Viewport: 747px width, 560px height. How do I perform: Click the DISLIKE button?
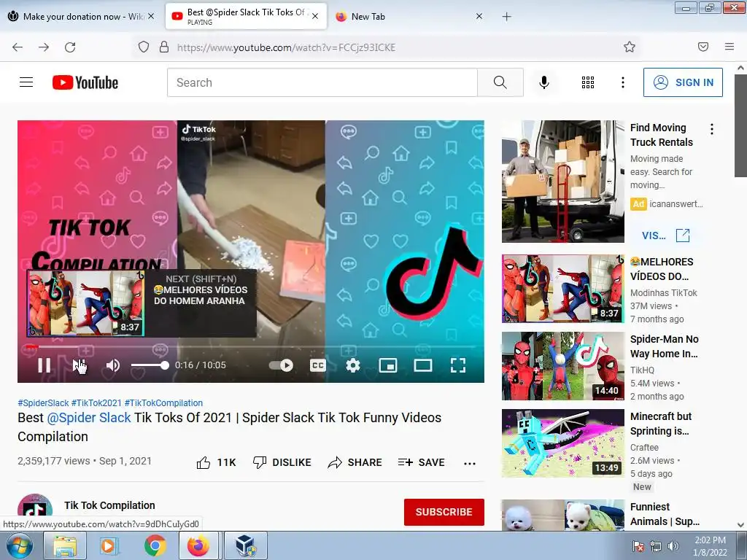tap(282, 462)
